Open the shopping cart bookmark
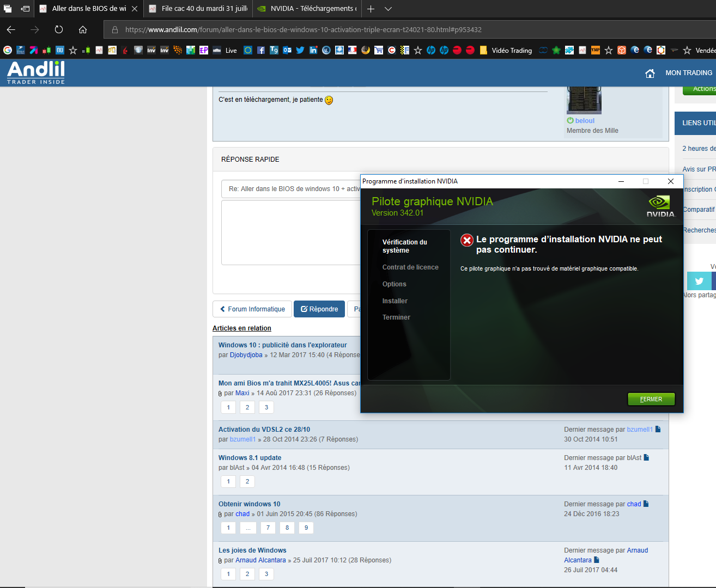The width and height of the screenshot is (716, 588). 379,50
